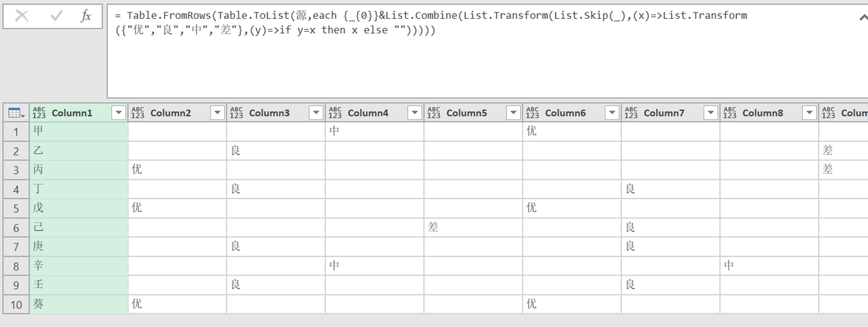Select the cell containing 甲 in row 1
The height and width of the screenshot is (327, 868).
[80, 132]
